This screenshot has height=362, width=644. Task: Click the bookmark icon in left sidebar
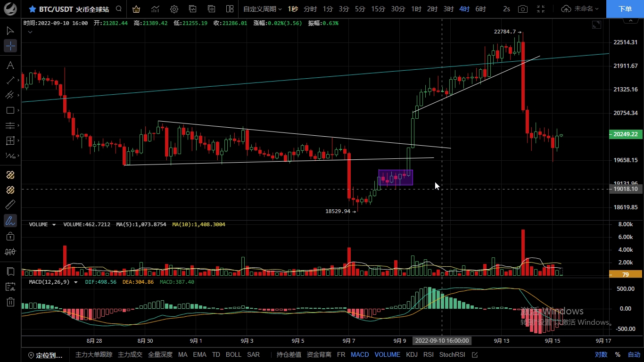[10, 271]
